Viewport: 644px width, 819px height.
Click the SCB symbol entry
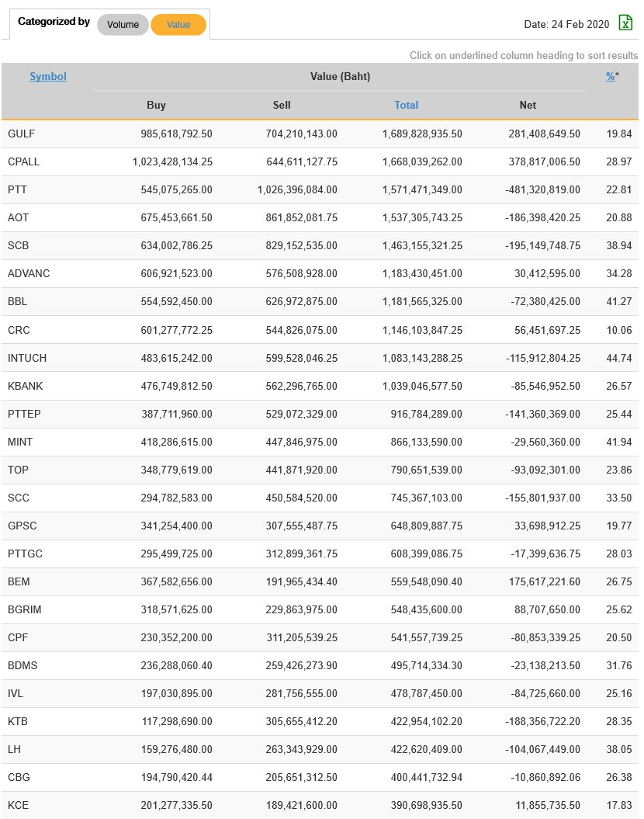pos(18,245)
